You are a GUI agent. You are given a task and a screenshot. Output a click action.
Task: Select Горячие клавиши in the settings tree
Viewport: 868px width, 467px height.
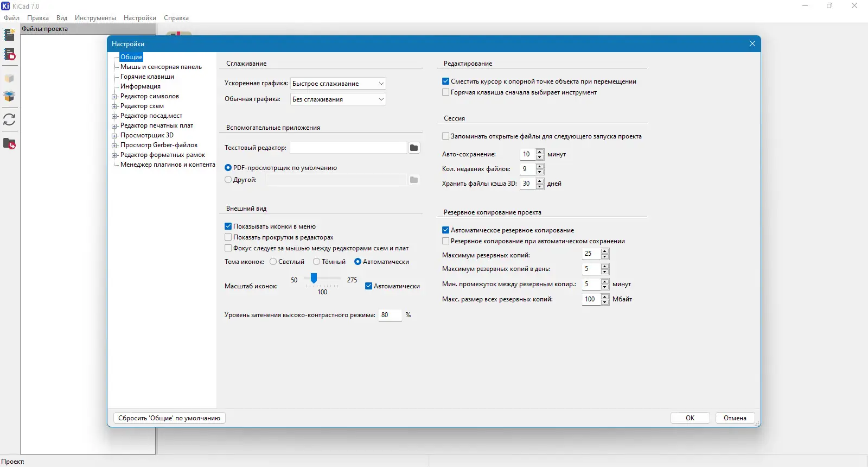click(x=147, y=77)
